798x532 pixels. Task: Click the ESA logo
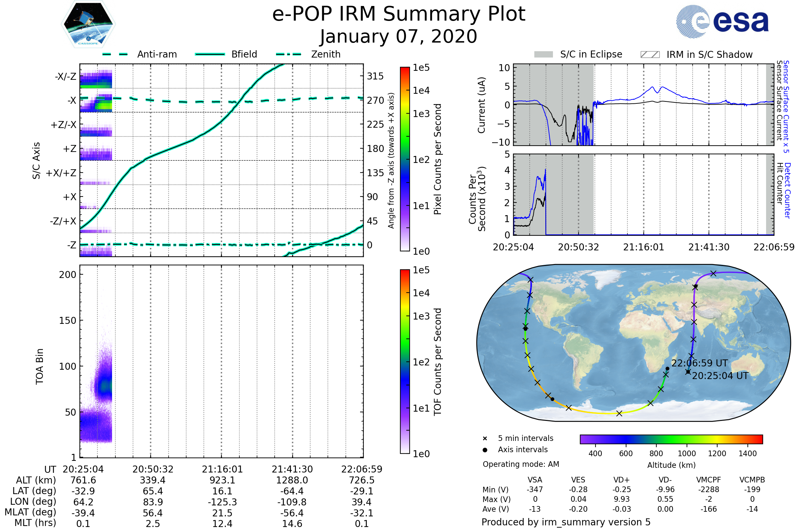click(x=723, y=21)
